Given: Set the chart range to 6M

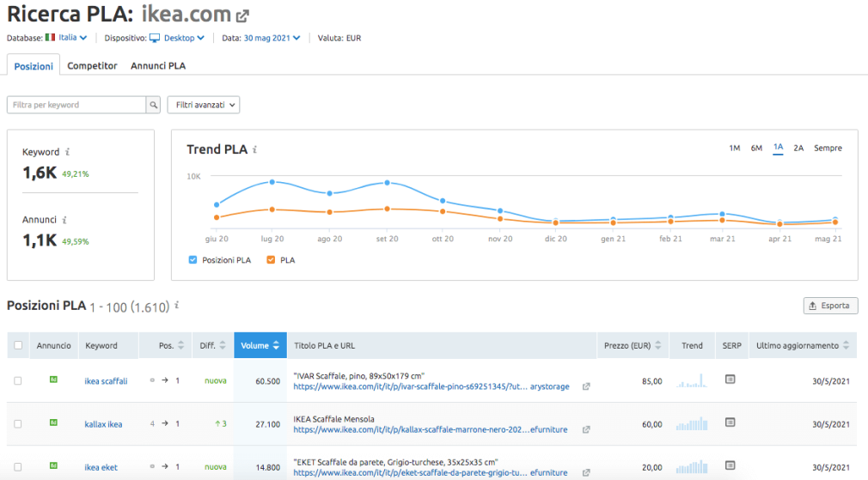Looking at the screenshot, I should tap(757, 149).
